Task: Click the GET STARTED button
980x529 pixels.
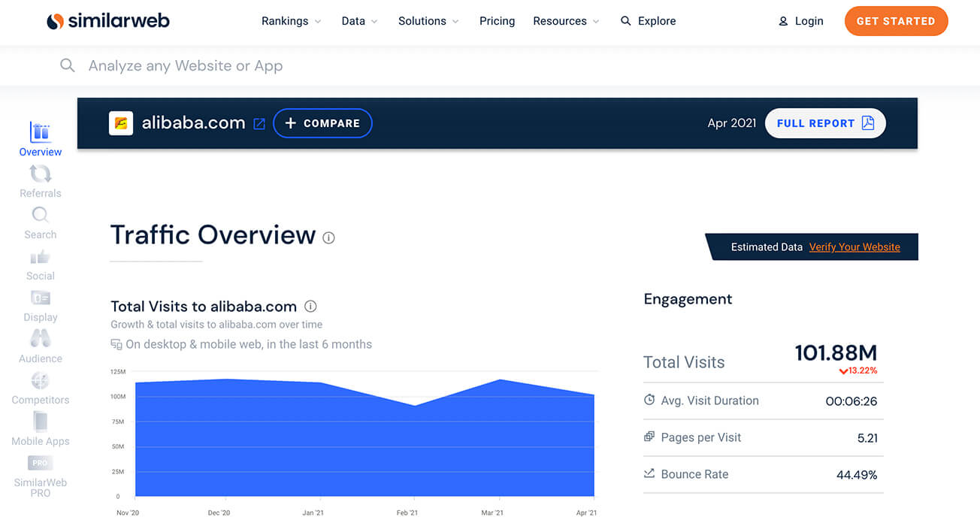Action: [896, 21]
